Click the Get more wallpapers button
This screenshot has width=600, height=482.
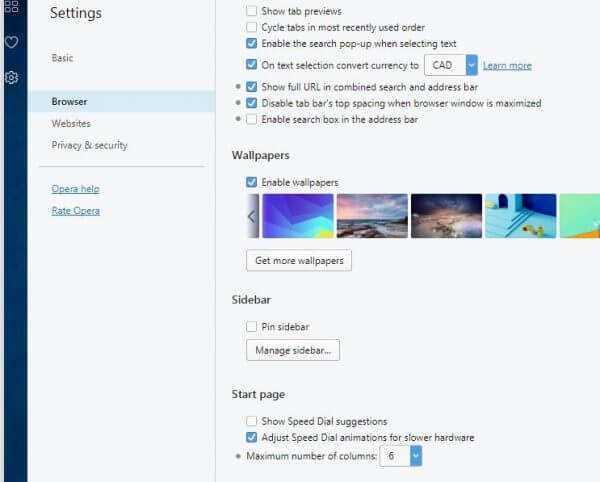(299, 261)
